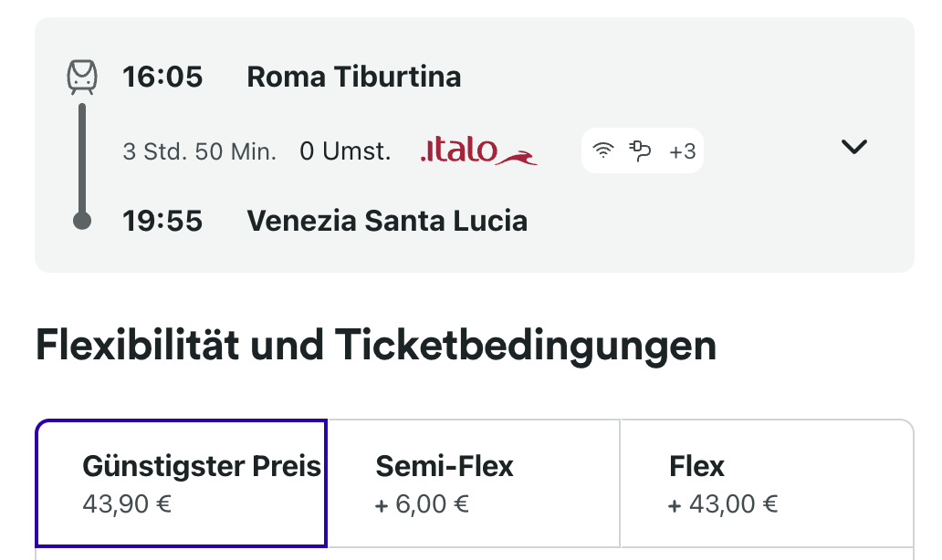Click the Venezia Santa Lucia arrival station
This screenshot has width=942, height=560.
coord(387,221)
